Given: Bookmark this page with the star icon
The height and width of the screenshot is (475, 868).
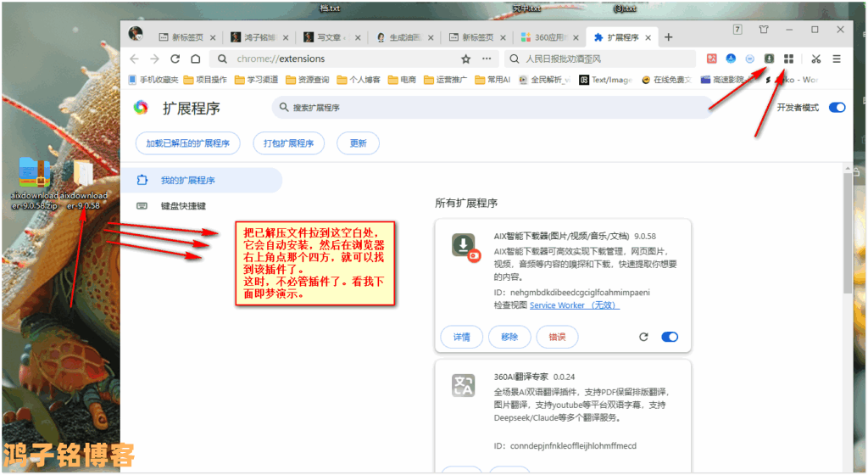Looking at the screenshot, I should pyautogui.click(x=465, y=59).
